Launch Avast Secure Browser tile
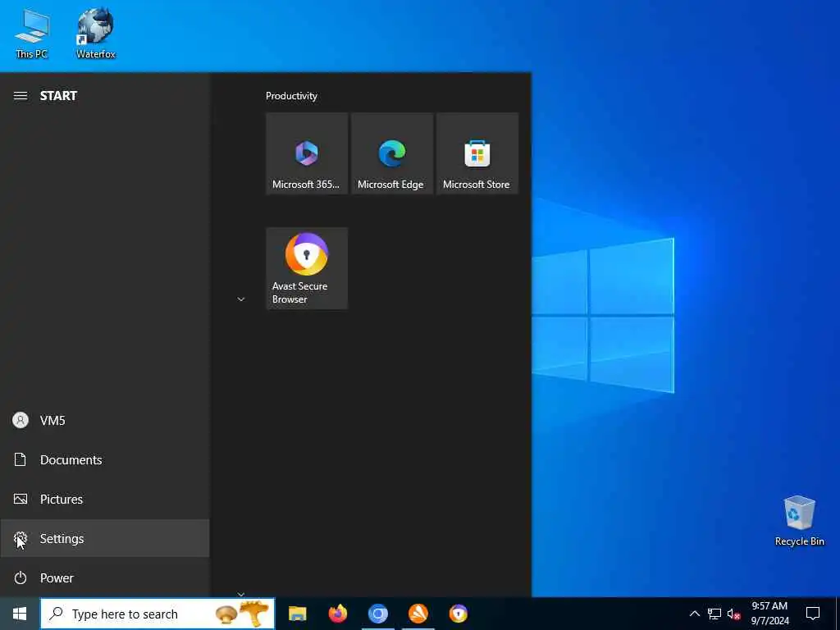 pyautogui.click(x=307, y=268)
